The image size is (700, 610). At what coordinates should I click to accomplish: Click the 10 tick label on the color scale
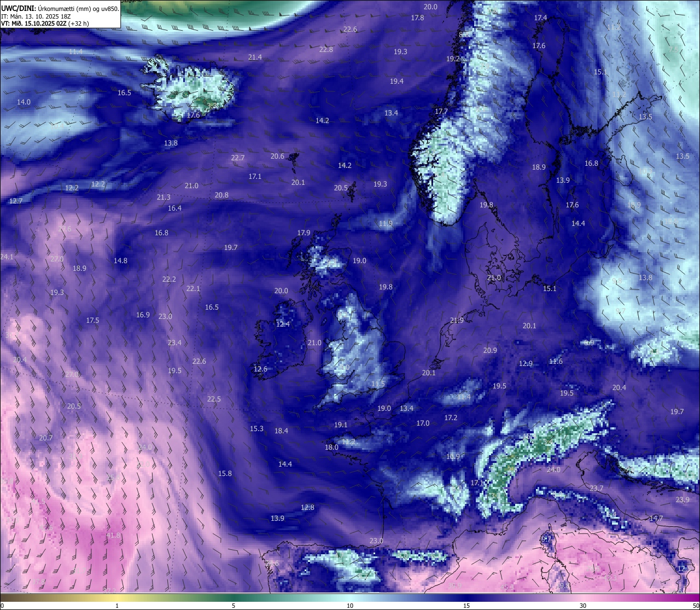(350, 606)
